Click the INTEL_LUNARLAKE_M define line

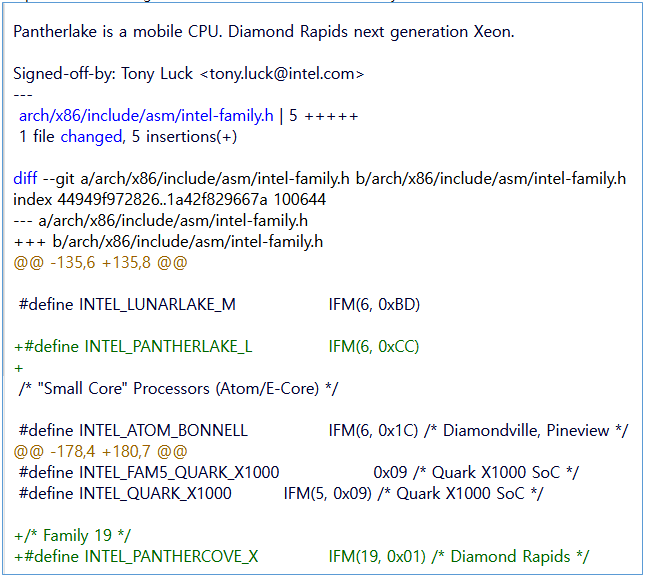click(x=219, y=304)
